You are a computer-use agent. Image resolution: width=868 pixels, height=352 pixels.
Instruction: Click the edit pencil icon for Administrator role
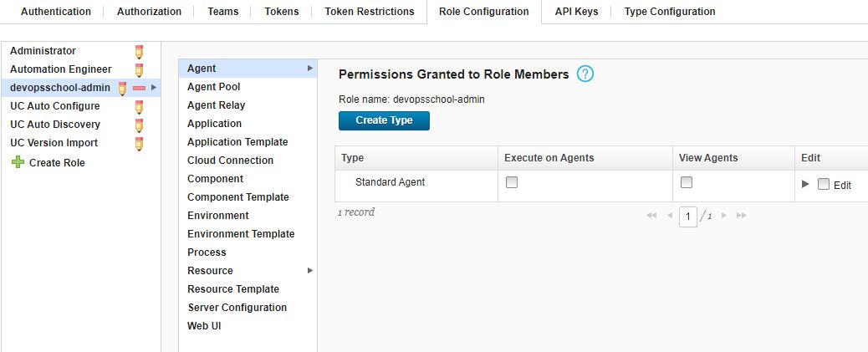[139, 52]
